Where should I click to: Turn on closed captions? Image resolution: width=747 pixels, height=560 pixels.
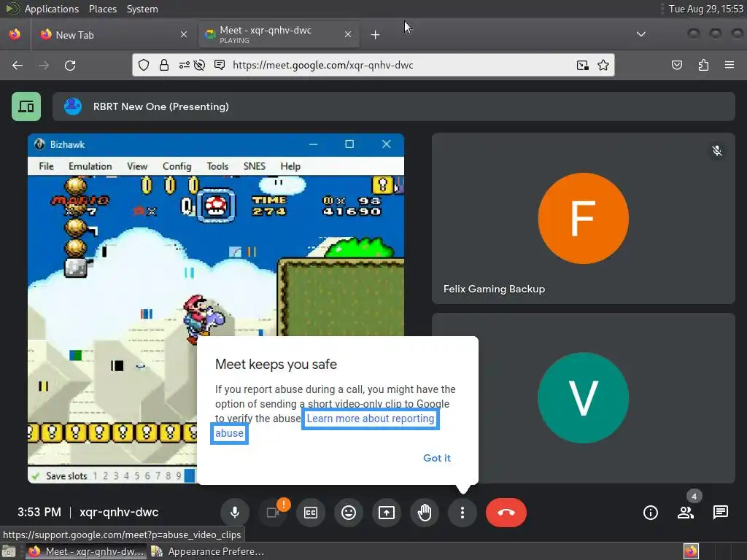(311, 513)
